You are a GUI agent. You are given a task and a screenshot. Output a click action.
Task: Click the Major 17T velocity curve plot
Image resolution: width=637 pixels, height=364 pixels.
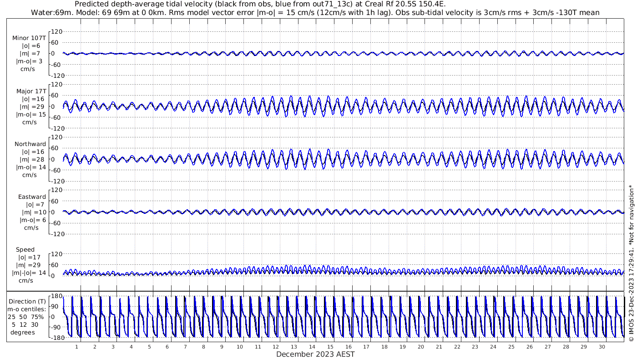(343, 106)
